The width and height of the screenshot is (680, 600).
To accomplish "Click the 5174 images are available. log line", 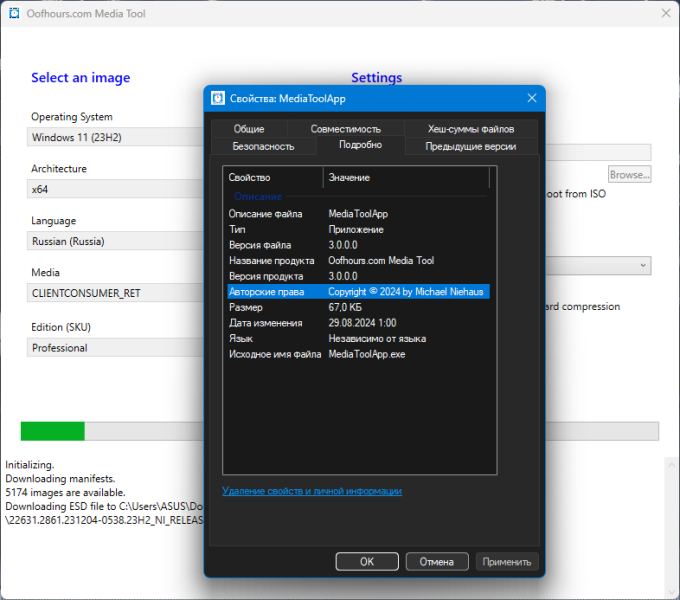I will (x=65, y=492).
